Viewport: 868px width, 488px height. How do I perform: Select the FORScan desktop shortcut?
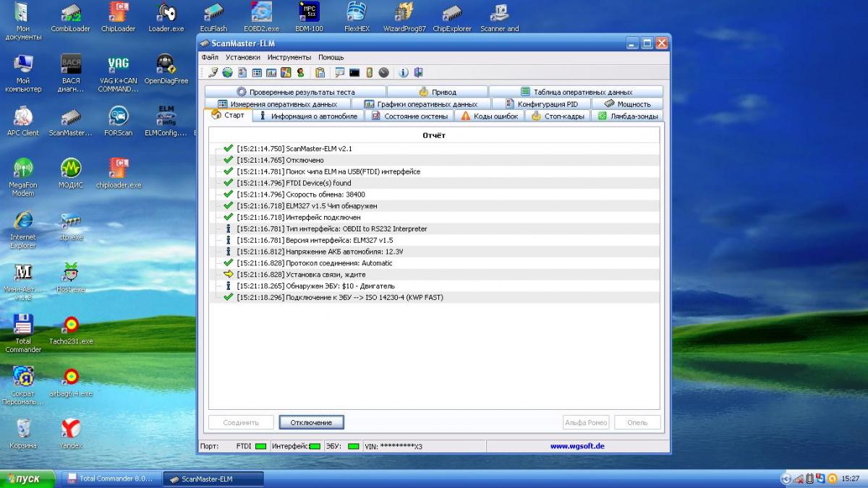pyautogui.click(x=119, y=122)
